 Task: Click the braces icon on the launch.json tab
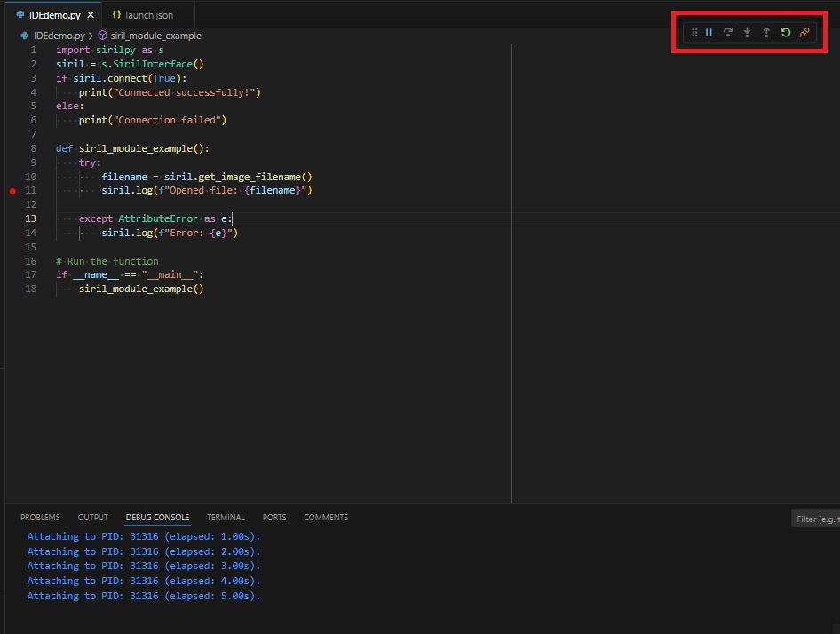tap(116, 15)
